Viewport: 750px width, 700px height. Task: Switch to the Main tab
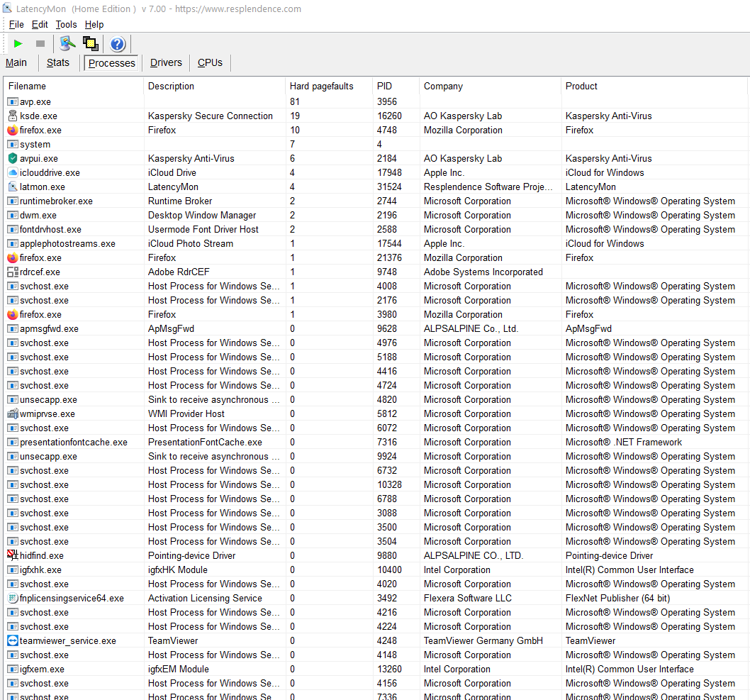tap(16, 62)
